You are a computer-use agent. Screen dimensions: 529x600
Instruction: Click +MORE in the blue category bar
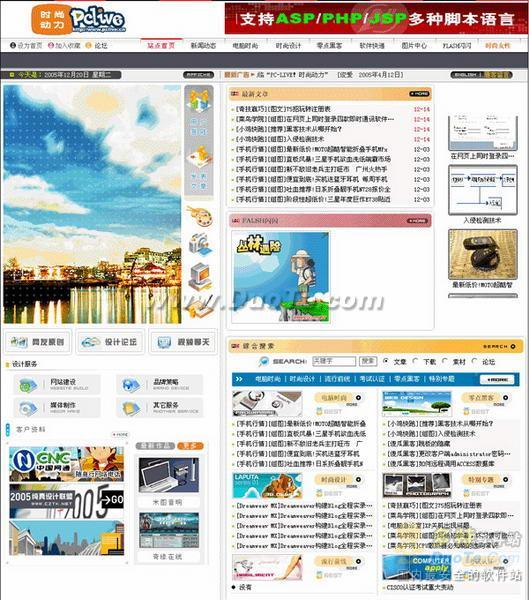498,379
